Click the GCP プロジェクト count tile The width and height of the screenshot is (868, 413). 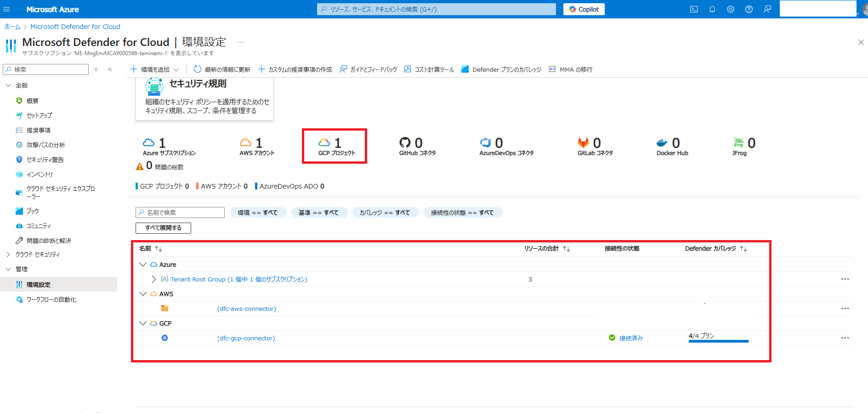point(337,146)
